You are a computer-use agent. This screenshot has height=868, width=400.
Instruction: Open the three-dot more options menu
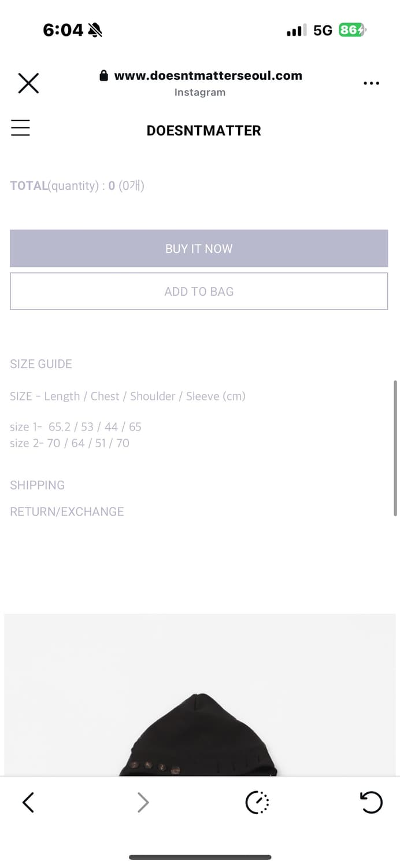371,83
